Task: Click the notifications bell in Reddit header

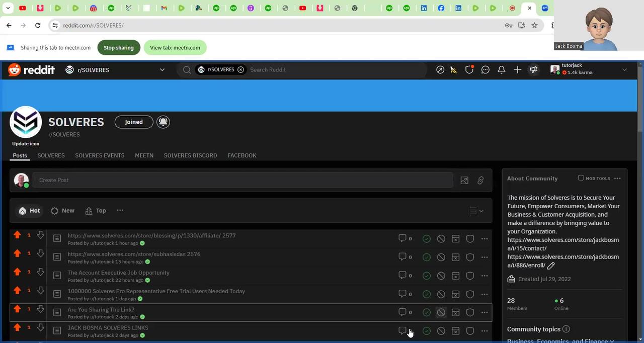Action: pyautogui.click(x=501, y=70)
